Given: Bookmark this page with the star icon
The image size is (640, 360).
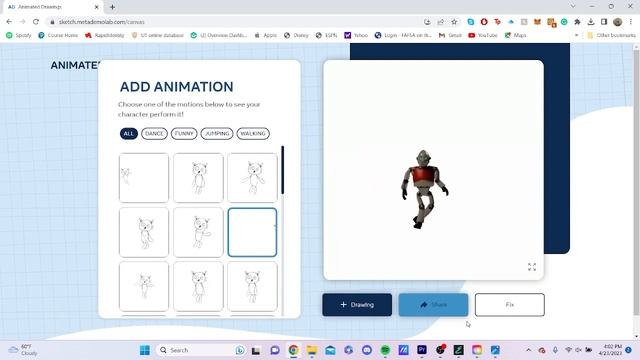Looking at the screenshot, I should [x=454, y=22].
